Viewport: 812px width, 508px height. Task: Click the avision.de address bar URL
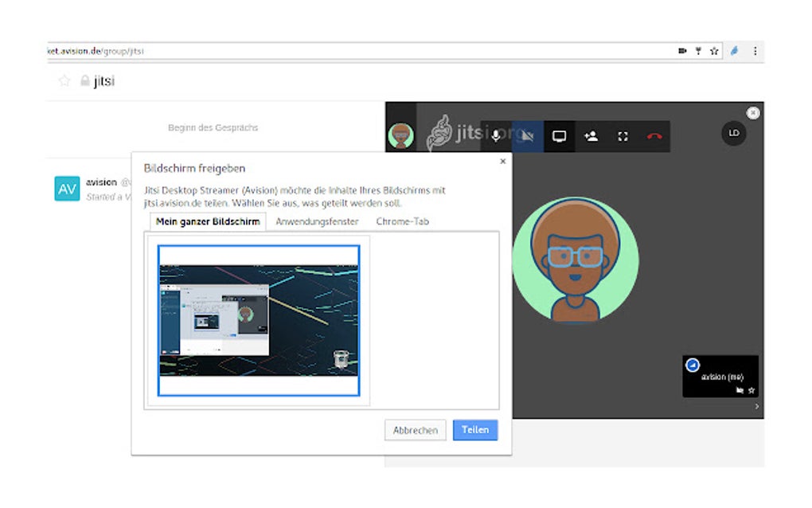tap(96, 50)
